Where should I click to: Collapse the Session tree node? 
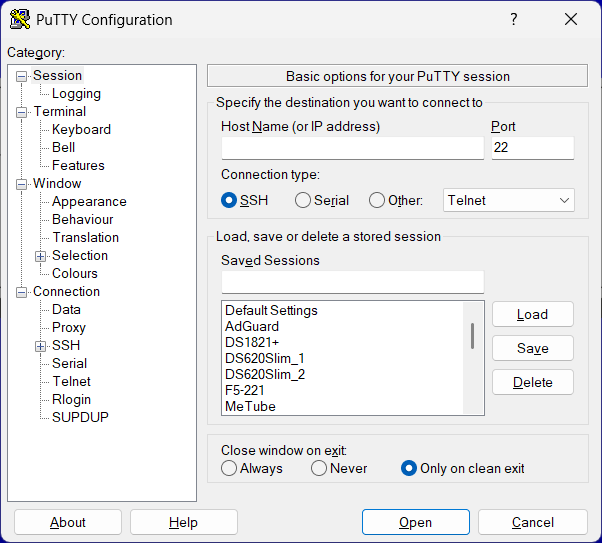point(22,76)
